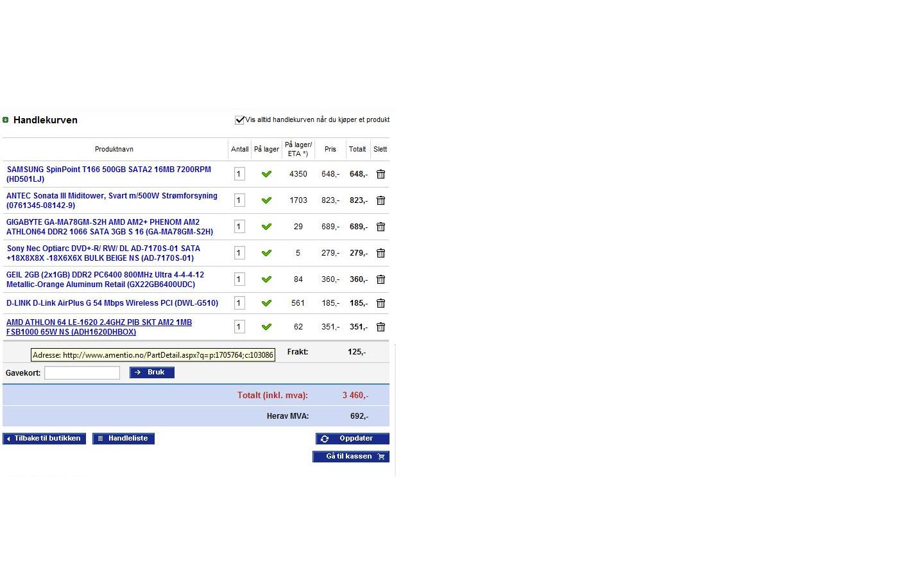Image resolution: width=924 pixels, height=578 pixels.
Task: Select the 692,- MVA amount
Action: pos(359,416)
